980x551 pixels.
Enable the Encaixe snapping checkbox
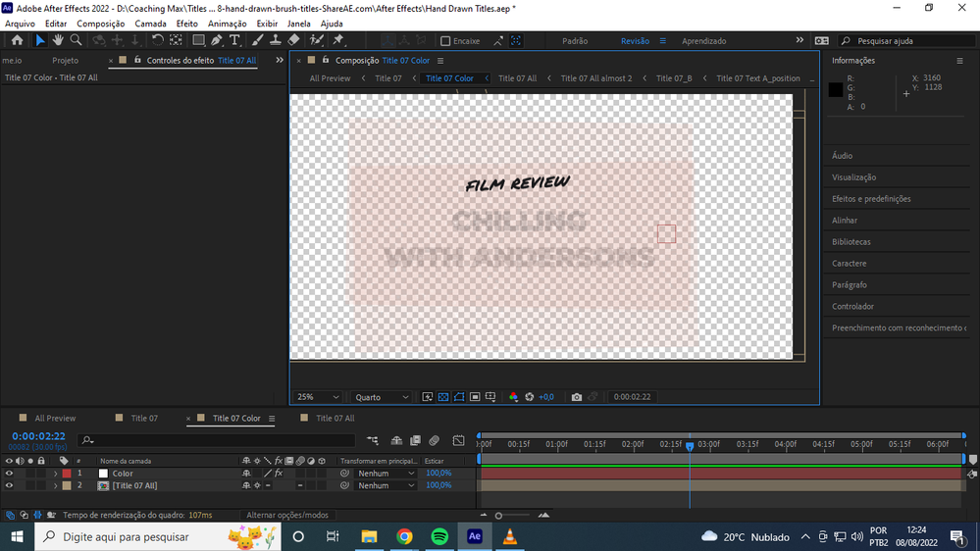tap(445, 41)
